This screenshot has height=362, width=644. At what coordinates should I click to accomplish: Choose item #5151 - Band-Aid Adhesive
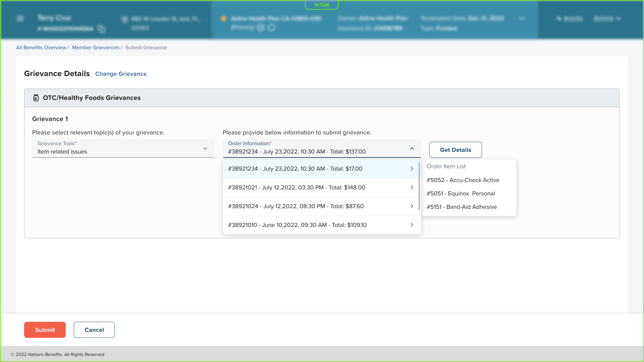462,207
